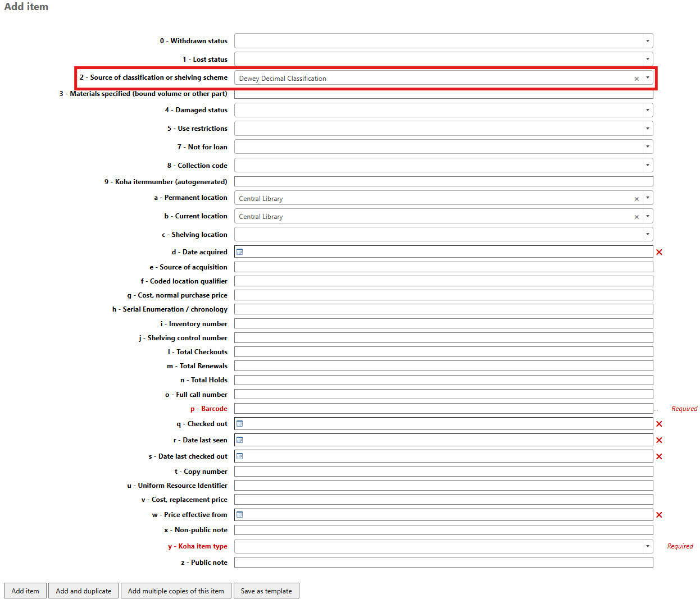
Task: Clear Date last checked out with red X
Action: (659, 456)
